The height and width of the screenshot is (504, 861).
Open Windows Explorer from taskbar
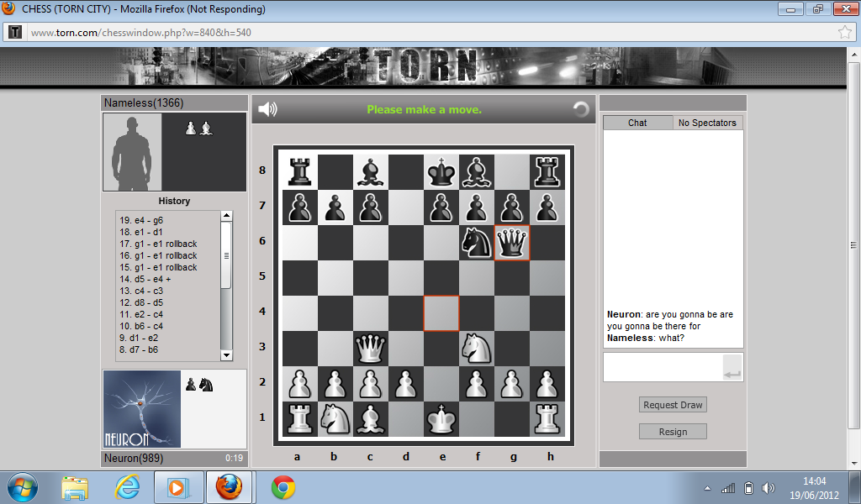pos(75,487)
